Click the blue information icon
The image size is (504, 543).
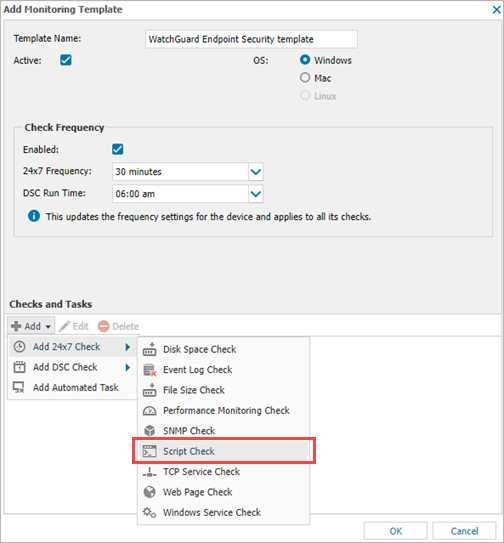click(x=34, y=216)
